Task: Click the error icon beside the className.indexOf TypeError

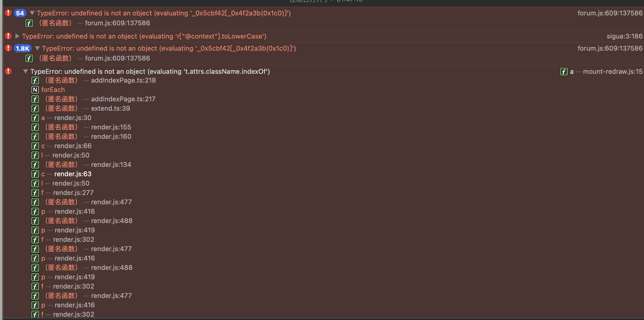Action: (8, 71)
